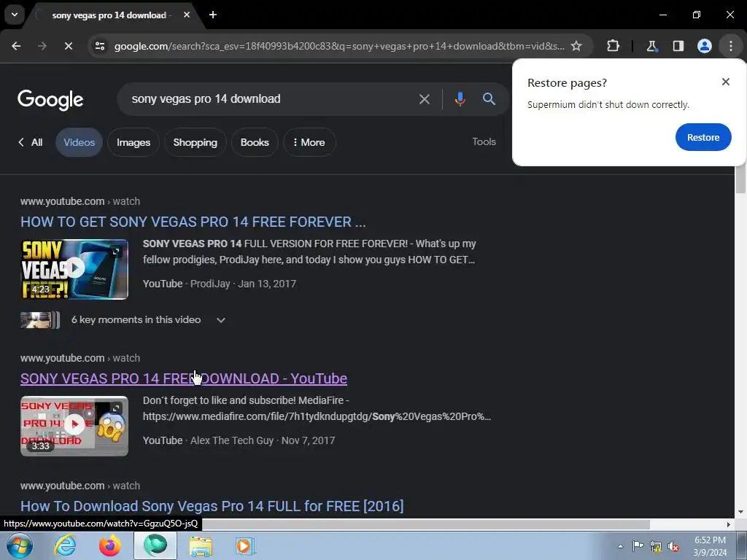Click the muted volume tray icon

click(673, 546)
